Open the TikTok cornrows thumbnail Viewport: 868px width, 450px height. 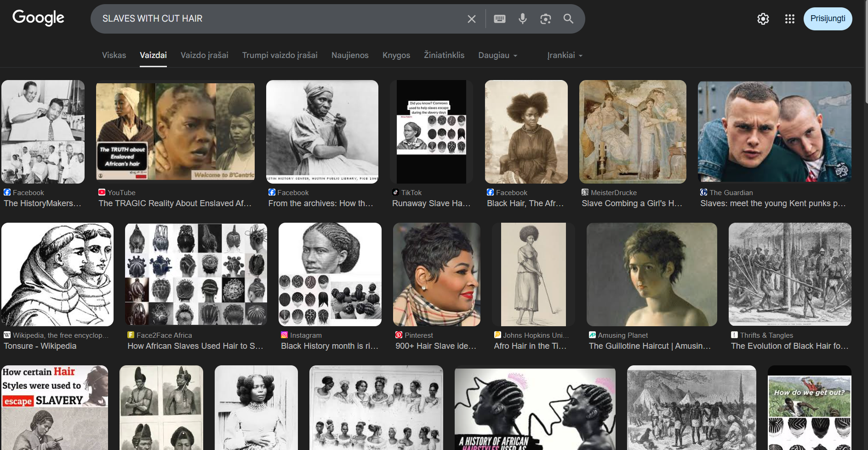[431, 132]
